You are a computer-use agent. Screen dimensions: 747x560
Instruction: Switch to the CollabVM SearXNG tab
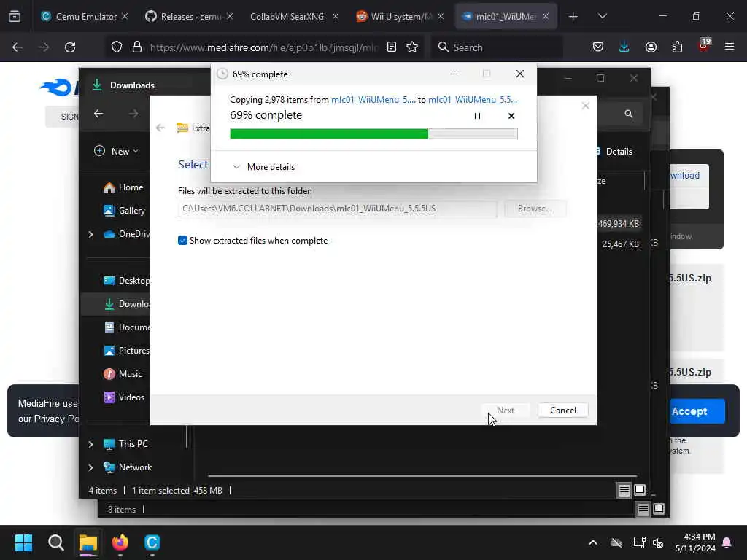(x=295, y=17)
